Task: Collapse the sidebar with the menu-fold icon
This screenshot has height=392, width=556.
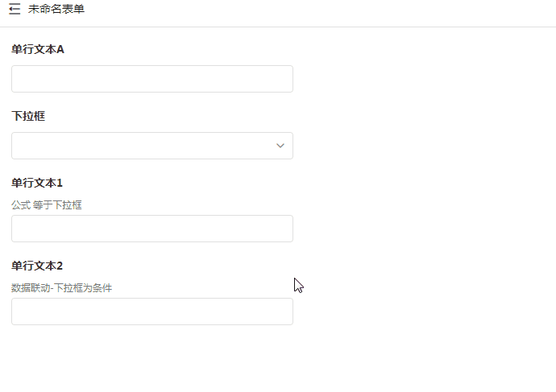Action: click(15, 10)
